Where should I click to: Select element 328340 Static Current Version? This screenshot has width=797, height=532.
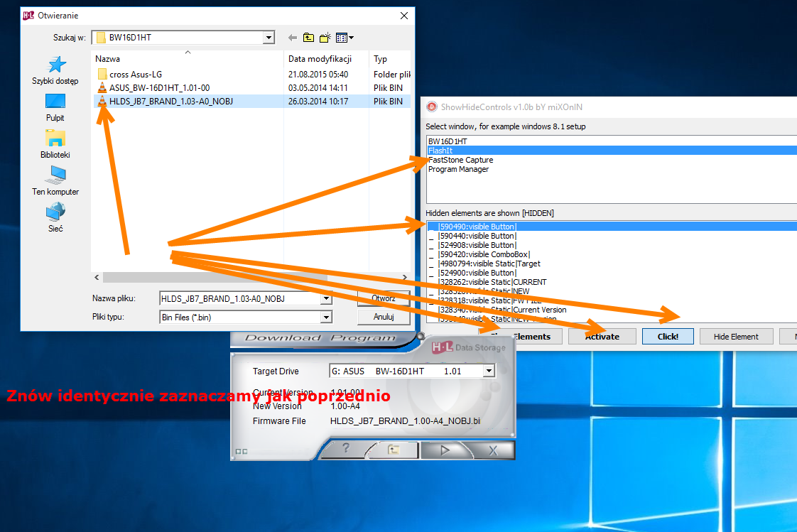(612, 310)
